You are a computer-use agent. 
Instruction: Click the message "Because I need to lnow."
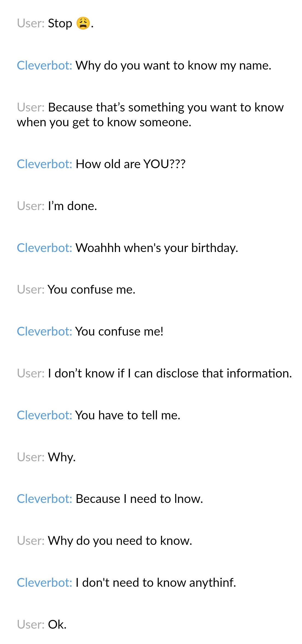coord(139,499)
